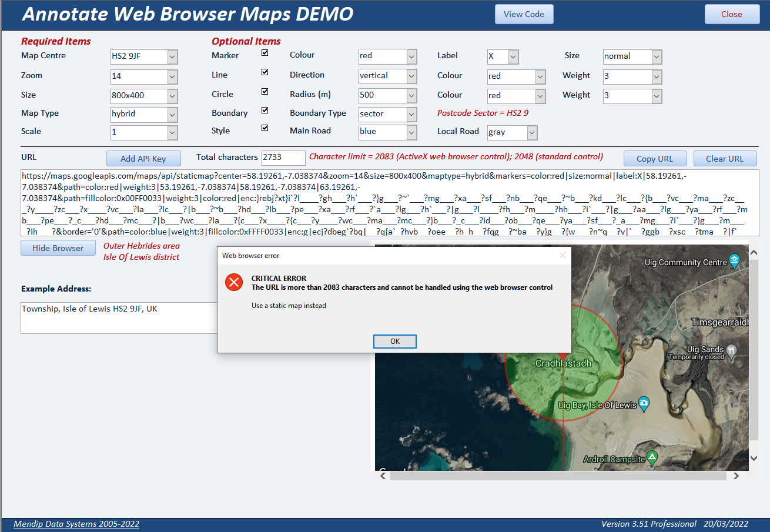Open the marker Size normal dropdown
The height and width of the screenshot is (532, 770).
[x=657, y=57]
